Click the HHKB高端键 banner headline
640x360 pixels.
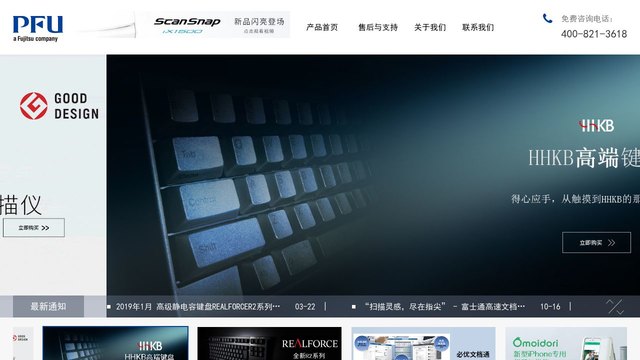coord(584,158)
